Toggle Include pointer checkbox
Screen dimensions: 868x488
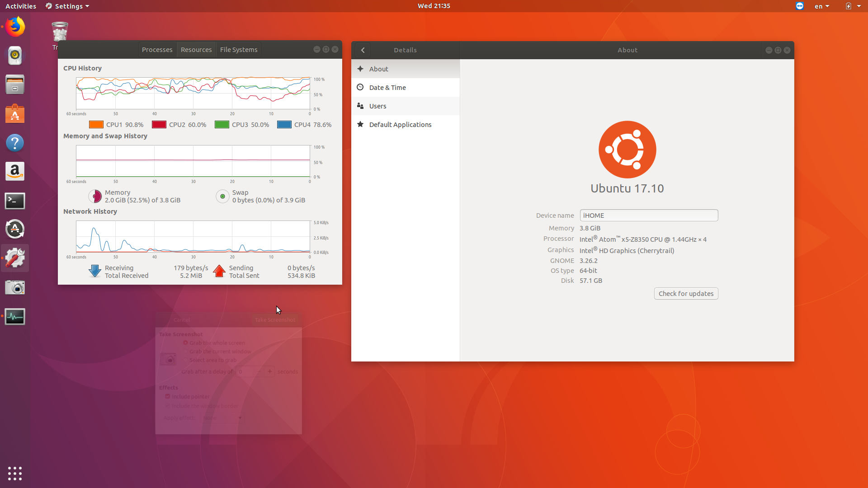click(168, 397)
